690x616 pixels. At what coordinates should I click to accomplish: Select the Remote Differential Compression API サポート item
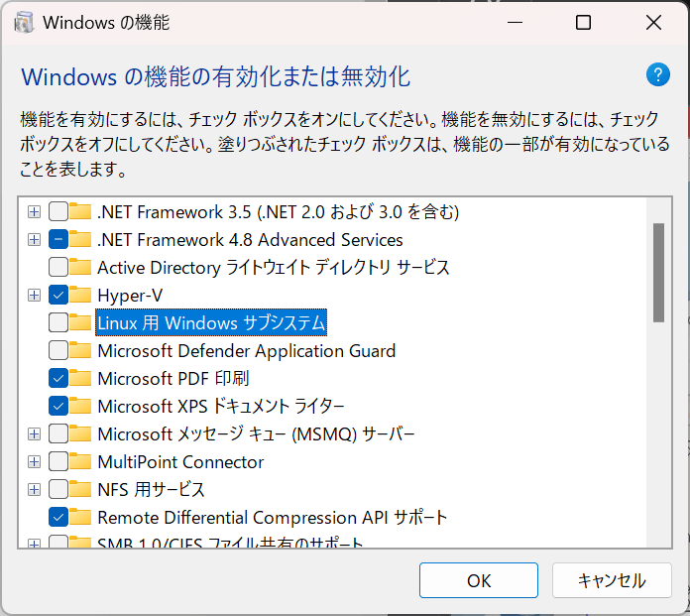(273, 518)
